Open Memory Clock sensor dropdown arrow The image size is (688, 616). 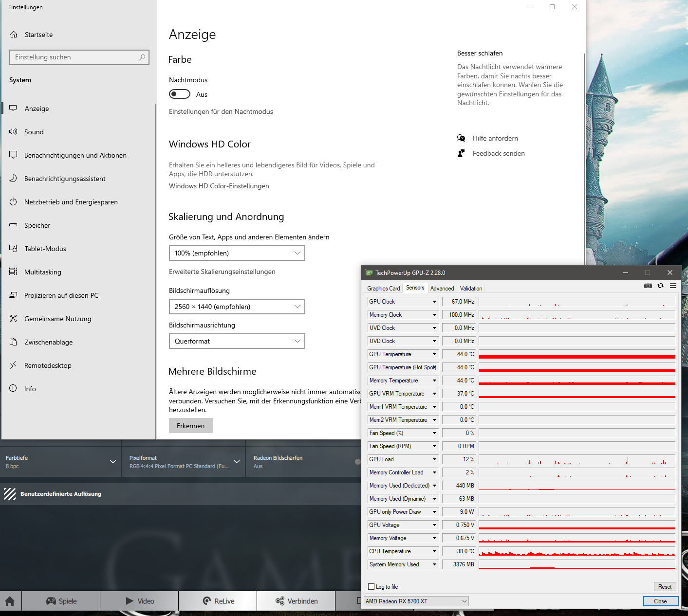pyautogui.click(x=434, y=315)
